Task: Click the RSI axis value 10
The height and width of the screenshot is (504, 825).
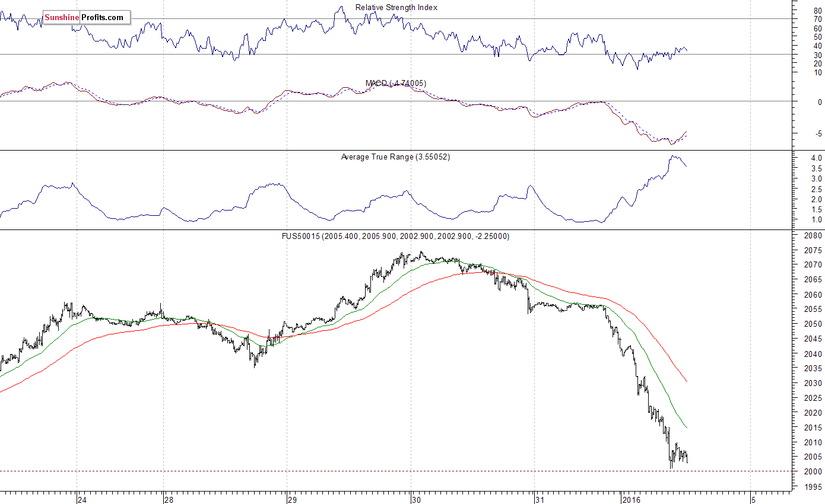Action: pos(817,72)
